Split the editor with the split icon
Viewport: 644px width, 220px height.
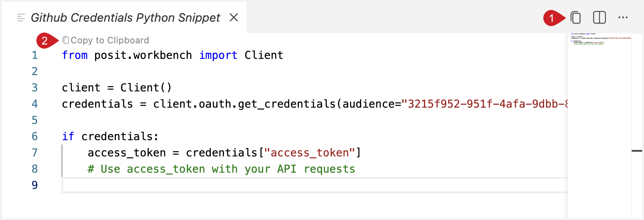[599, 18]
